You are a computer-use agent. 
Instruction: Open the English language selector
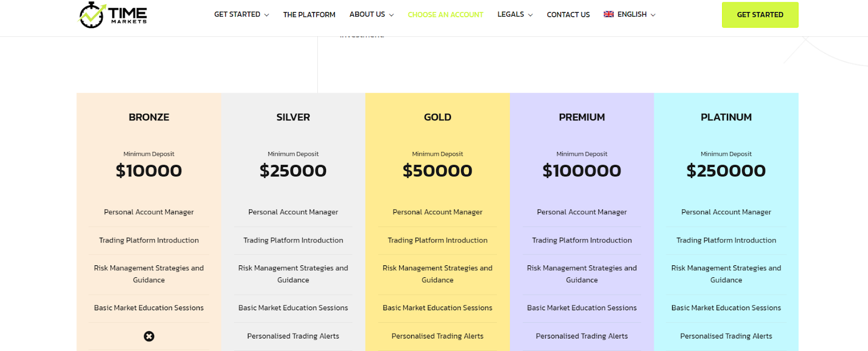point(629,15)
